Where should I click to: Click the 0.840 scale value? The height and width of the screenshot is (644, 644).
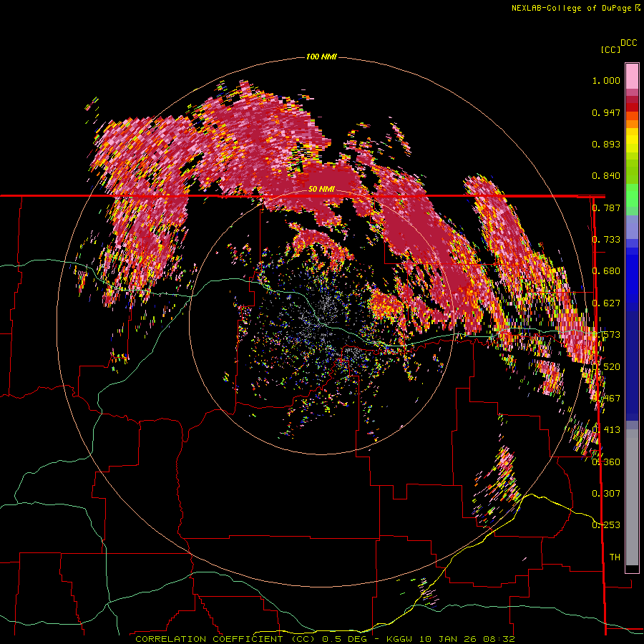[x=606, y=176]
